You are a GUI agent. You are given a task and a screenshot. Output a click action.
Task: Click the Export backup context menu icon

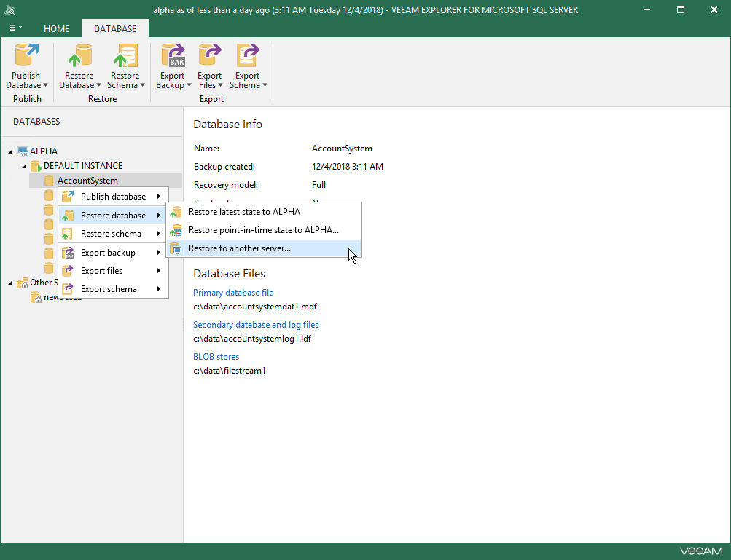pyautogui.click(x=68, y=253)
